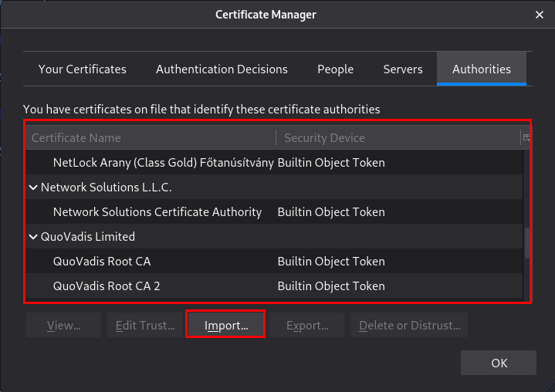Image resolution: width=555 pixels, height=392 pixels.
Task: Select NetLock Arany (Class Gold) Főtanúsítvány certificate
Action: [x=274, y=162]
